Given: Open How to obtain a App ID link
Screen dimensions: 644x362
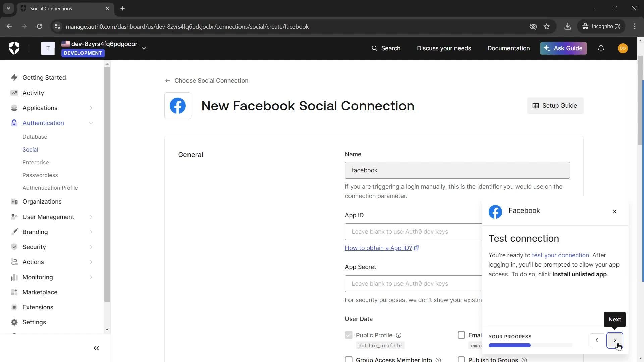Looking at the screenshot, I should point(382,248).
